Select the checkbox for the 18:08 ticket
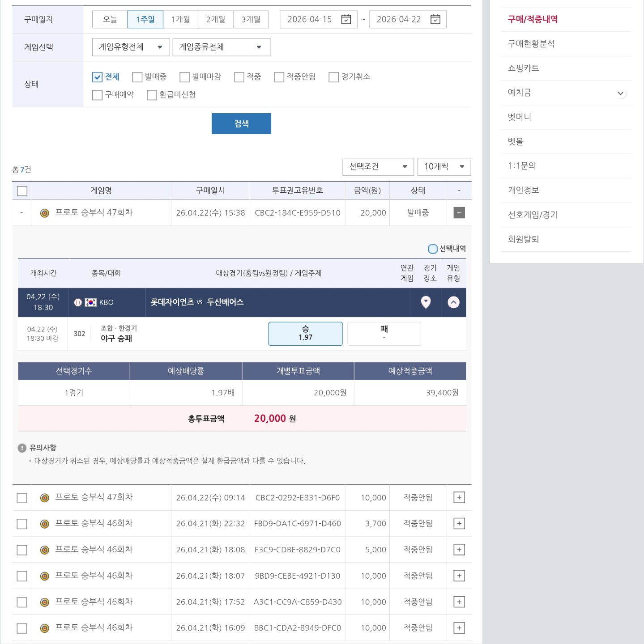The image size is (644, 644). (22, 550)
